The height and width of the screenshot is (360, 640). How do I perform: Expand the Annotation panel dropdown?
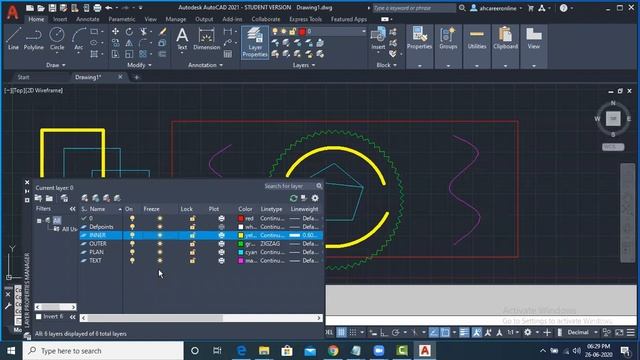[x=205, y=65]
